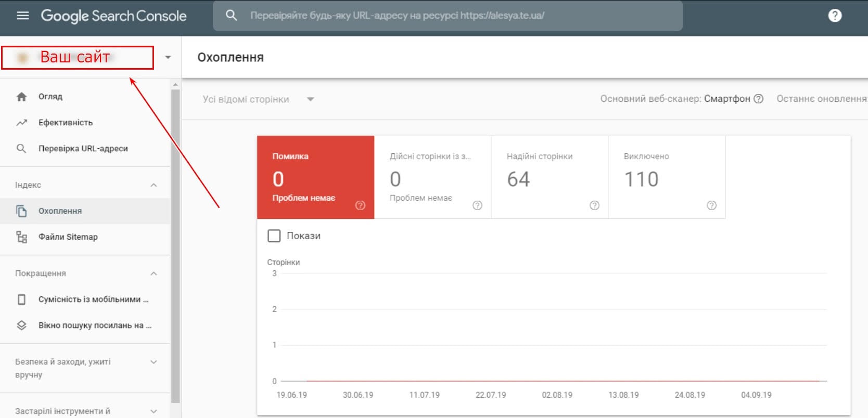Click the search magnifier icon in URL bar
The image size is (868, 418).
pos(231,16)
